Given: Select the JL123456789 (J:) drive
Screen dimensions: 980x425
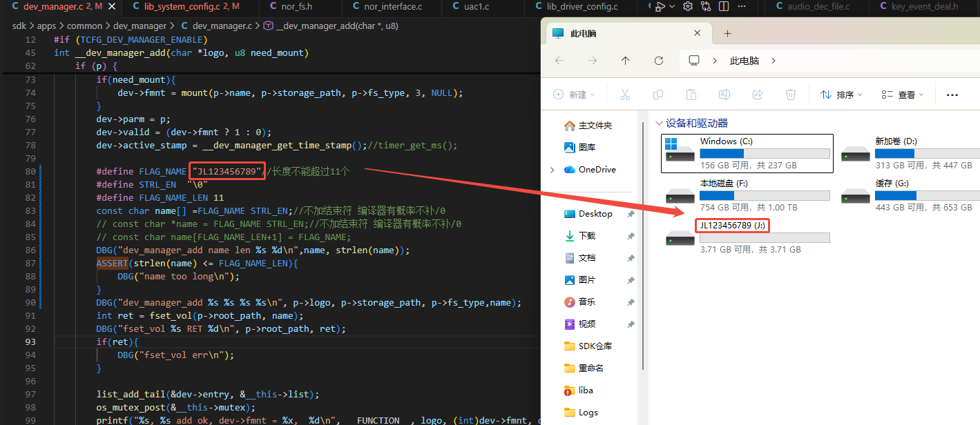Looking at the screenshot, I should pyautogui.click(x=747, y=237).
